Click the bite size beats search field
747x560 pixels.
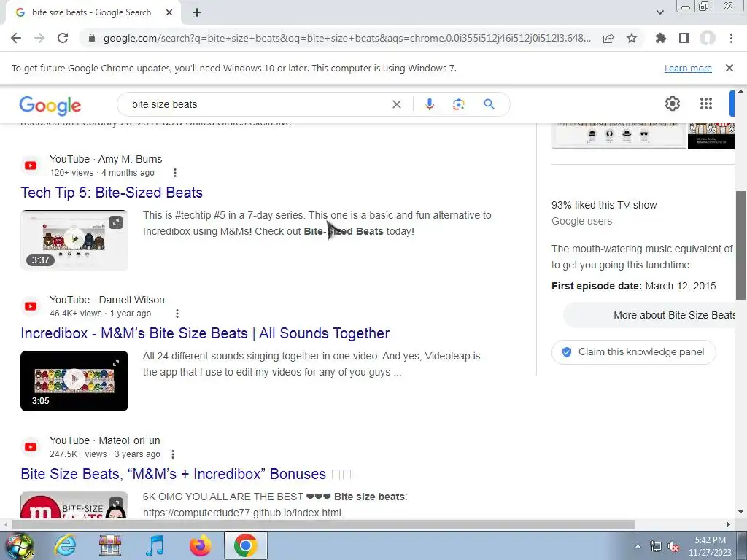point(258,104)
